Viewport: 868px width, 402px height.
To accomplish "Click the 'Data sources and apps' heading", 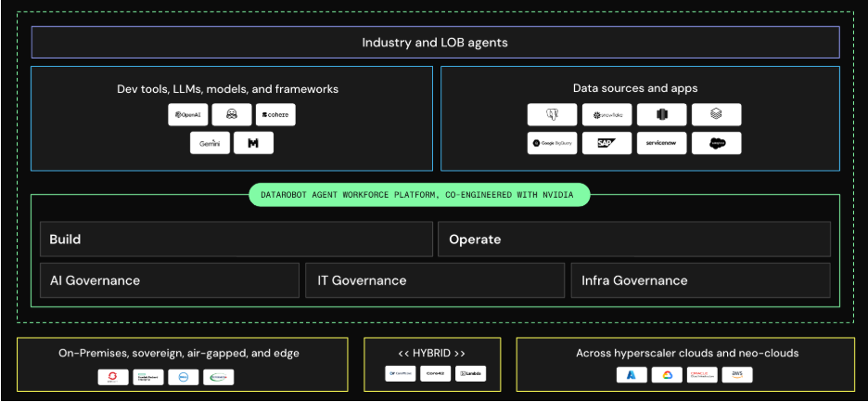I will (635, 88).
